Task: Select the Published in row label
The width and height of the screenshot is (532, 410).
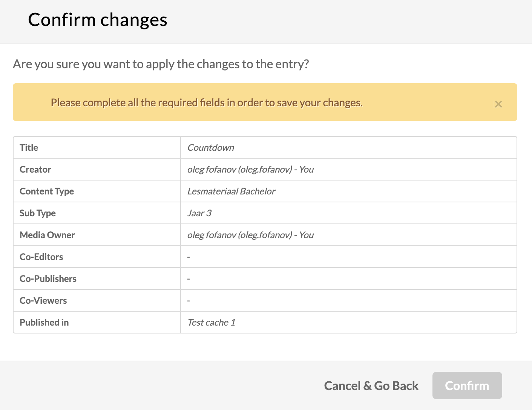Action: coord(44,323)
